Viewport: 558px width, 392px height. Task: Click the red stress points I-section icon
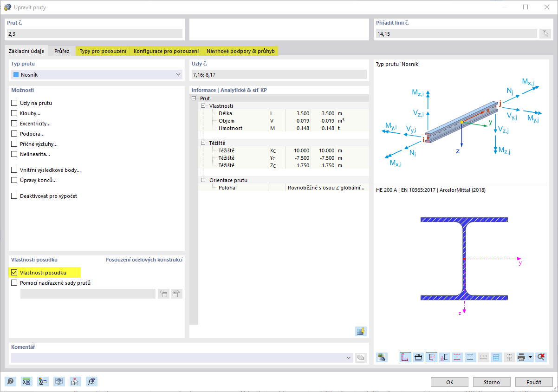point(457,357)
